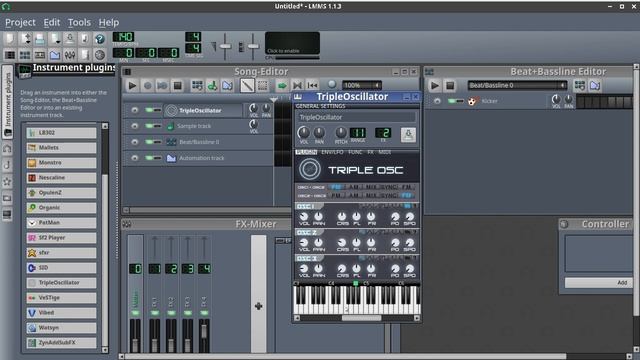Create a new project from main toolbar
The height and width of the screenshot is (360, 640).
pos(10,39)
